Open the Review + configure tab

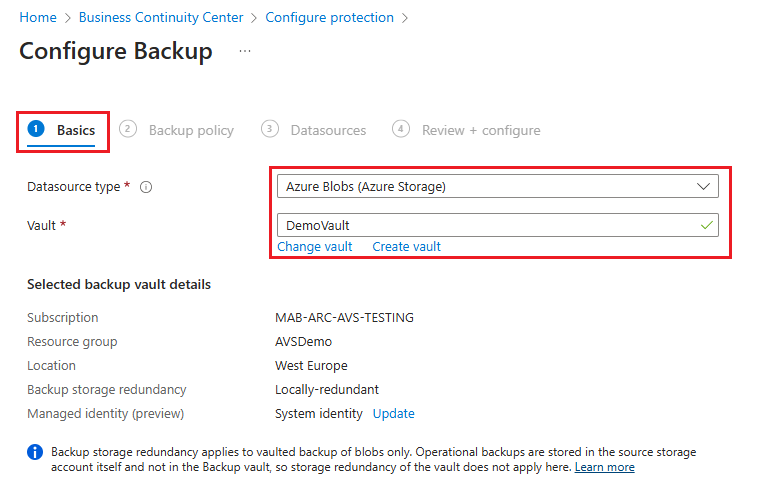pos(481,130)
